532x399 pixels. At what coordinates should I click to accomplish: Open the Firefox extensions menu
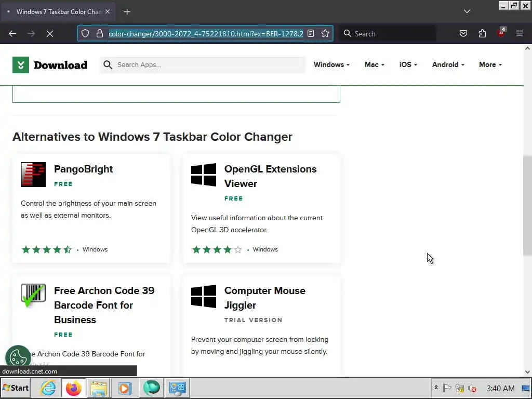coord(482,33)
